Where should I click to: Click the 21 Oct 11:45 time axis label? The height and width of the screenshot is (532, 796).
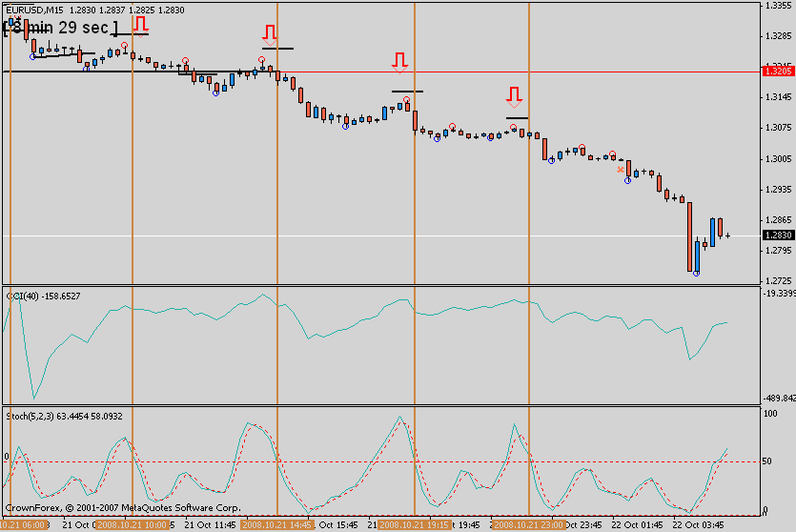click(210, 525)
